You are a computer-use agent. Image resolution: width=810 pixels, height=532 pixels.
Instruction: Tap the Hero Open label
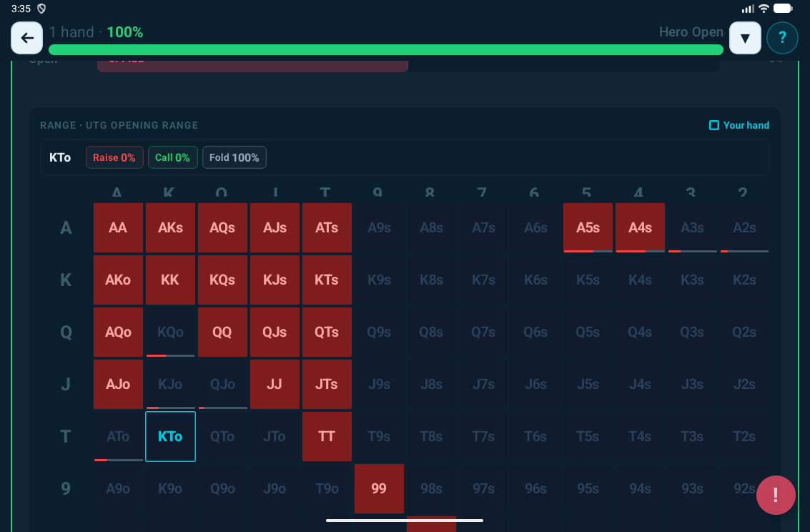(x=691, y=32)
